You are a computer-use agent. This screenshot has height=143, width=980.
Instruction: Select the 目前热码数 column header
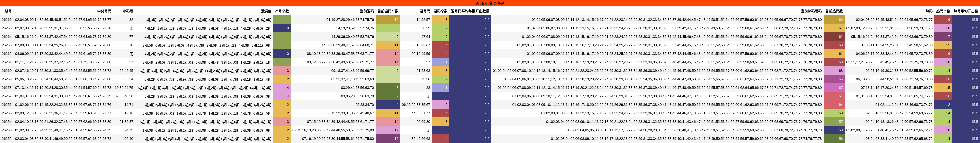coord(834,11)
